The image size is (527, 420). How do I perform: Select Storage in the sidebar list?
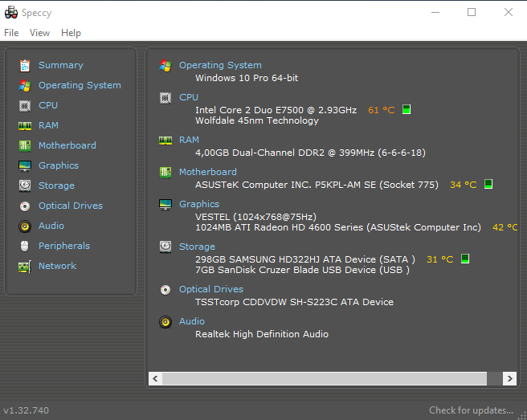click(56, 186)
